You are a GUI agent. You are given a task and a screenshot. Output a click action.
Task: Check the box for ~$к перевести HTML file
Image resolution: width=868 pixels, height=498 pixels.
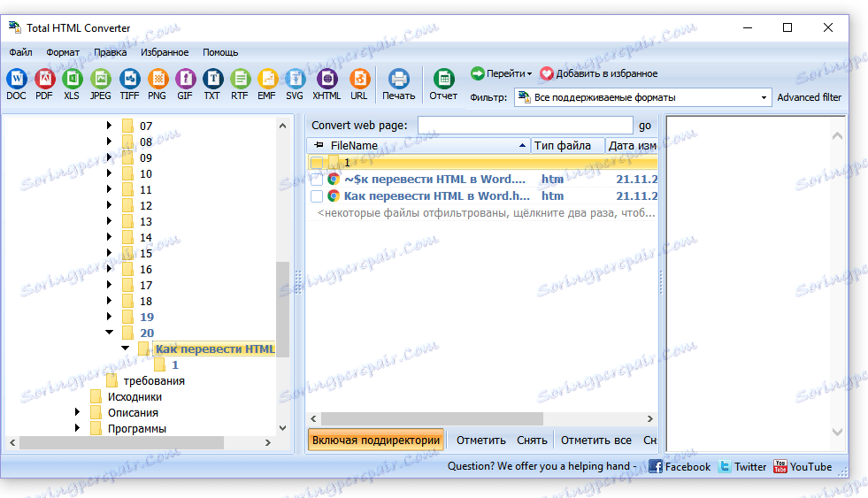click(317, 180)
